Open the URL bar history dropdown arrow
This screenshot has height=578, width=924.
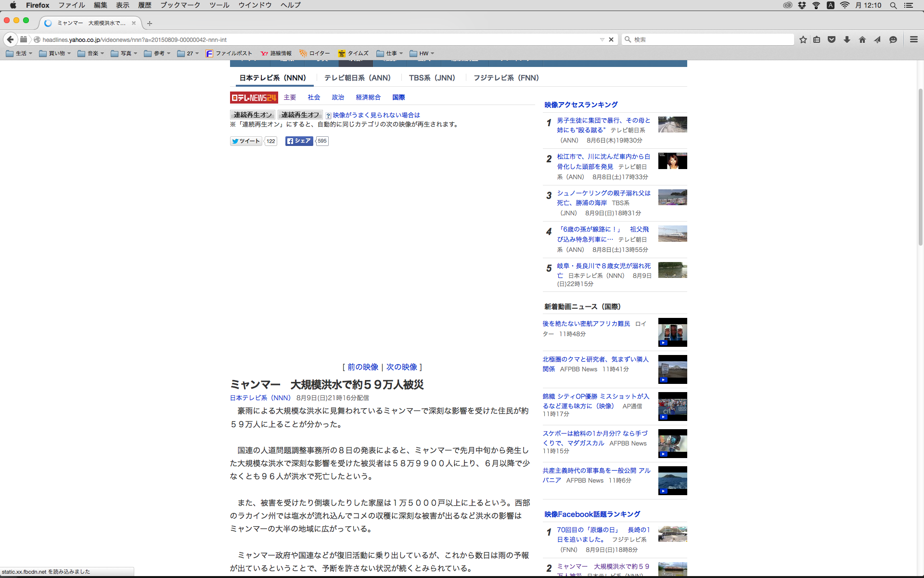click(x=602, y=39)
